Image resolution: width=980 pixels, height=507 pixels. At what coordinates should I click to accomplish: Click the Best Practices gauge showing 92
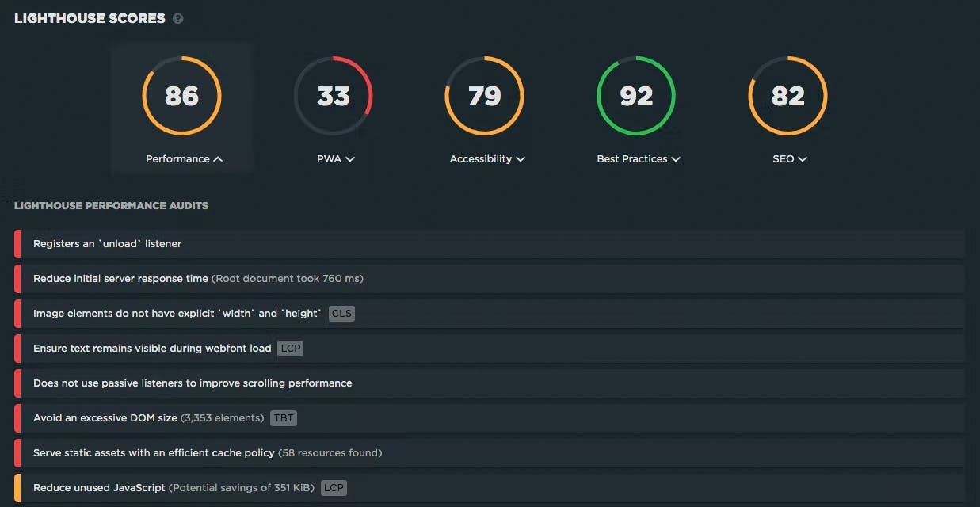(x=635, y=96)
